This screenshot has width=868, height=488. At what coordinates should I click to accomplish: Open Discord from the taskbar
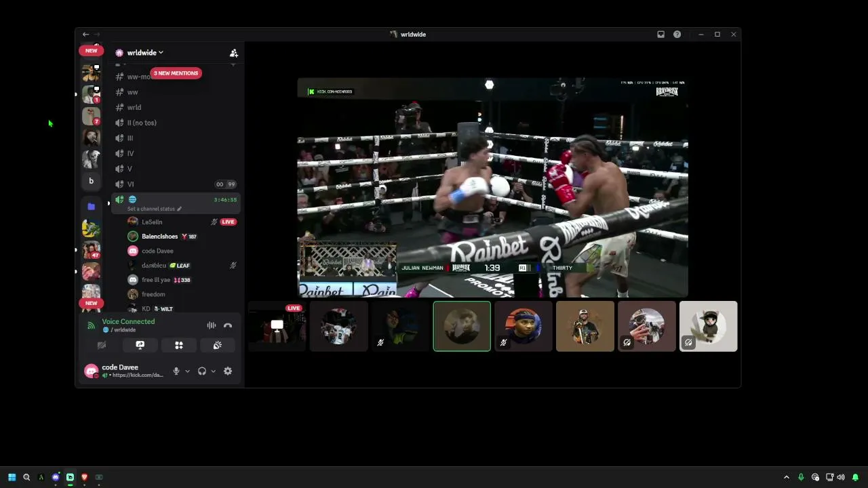tap(56, 477)
